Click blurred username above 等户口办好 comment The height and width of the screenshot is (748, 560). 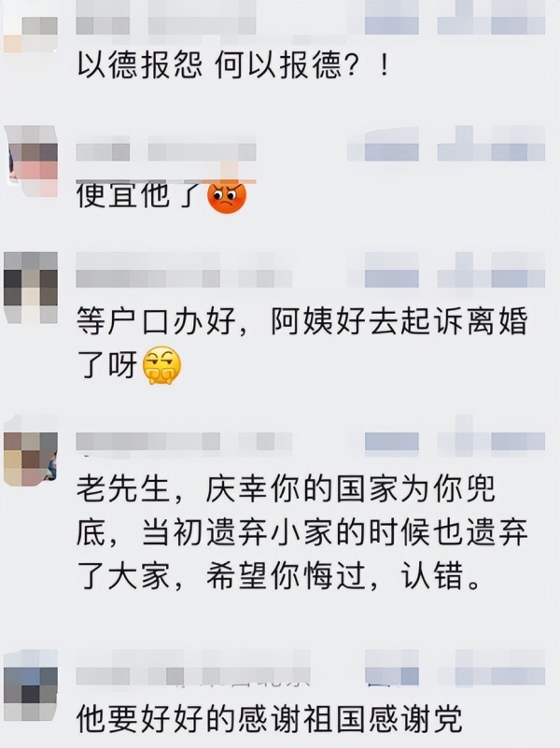coord(184,278)
